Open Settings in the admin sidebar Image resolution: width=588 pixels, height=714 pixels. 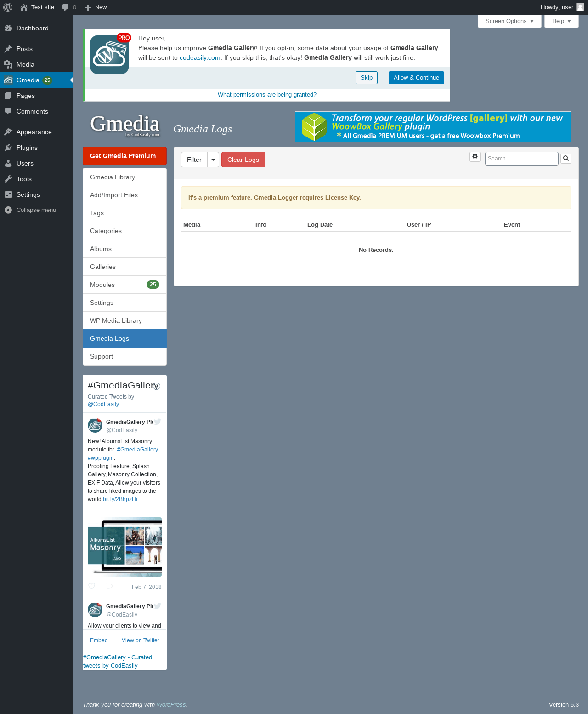[x=37, y=194]
